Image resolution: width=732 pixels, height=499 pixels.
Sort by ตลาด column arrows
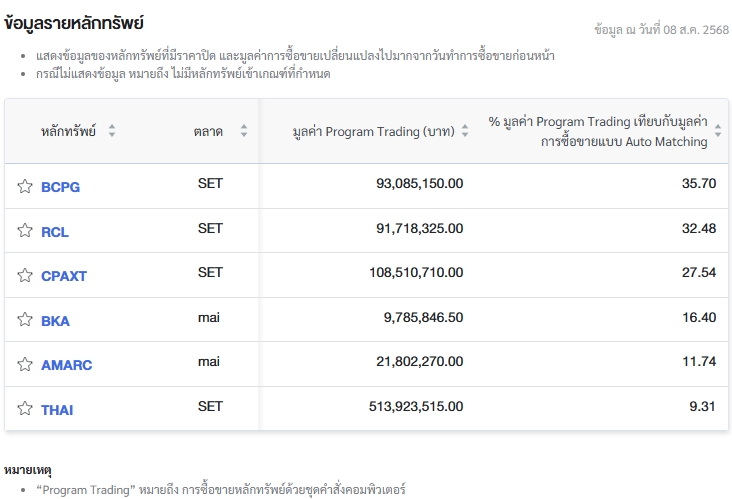244,131
